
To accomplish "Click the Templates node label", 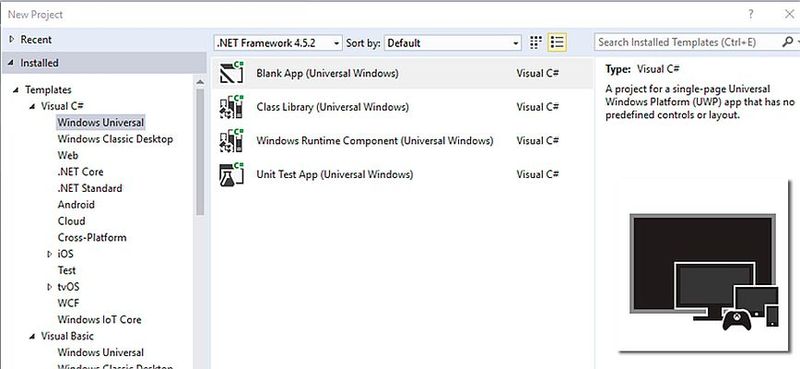I will [48, 90].
